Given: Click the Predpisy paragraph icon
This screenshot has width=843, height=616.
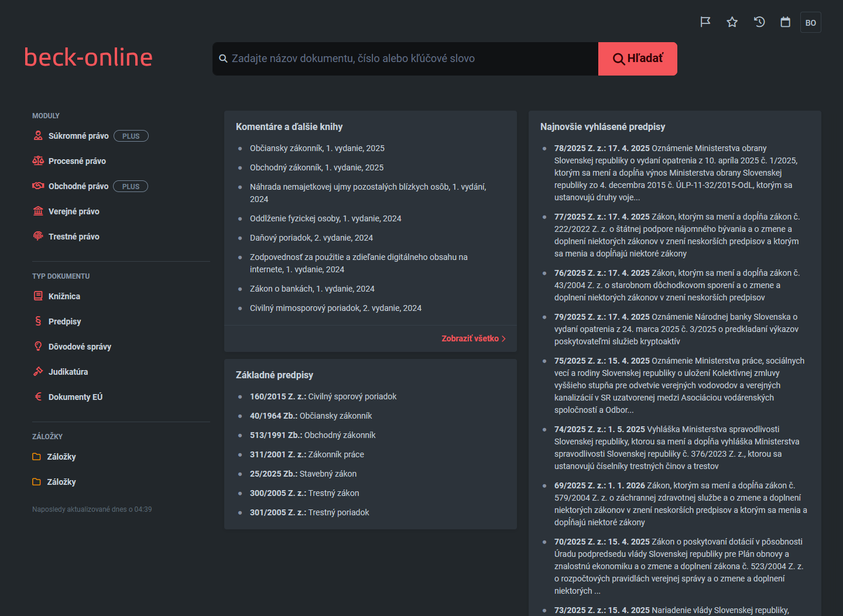Looking at the screenshot, I should click(x=38, y=321).
